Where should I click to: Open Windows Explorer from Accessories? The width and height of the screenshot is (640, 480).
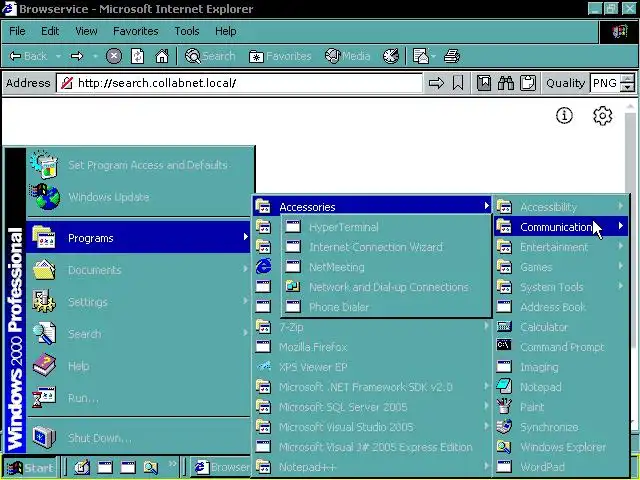pyautogui.click(x=561, y=447)
